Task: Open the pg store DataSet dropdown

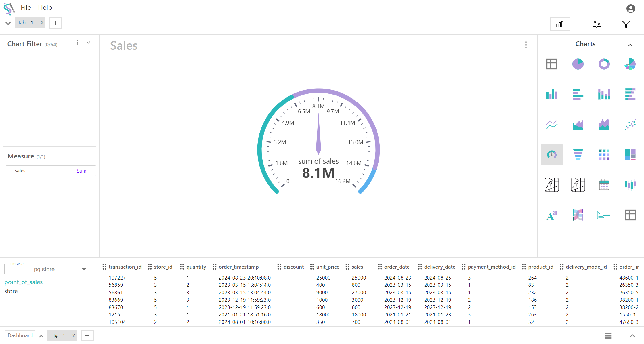Action: pos(48,269)
